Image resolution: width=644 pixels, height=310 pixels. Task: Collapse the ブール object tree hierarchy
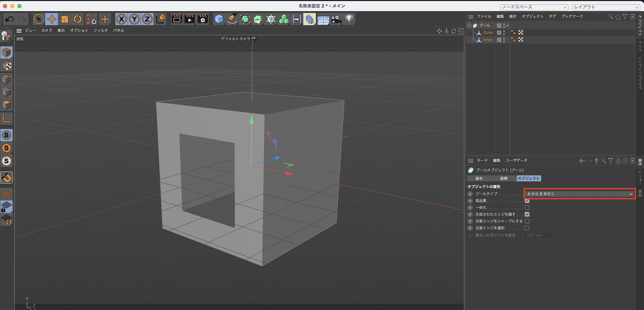coord(469,25)
